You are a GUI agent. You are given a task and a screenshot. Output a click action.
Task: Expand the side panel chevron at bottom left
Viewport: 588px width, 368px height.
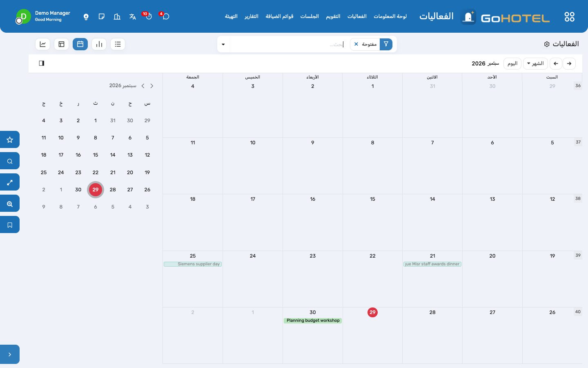click(x=10, y=355)
